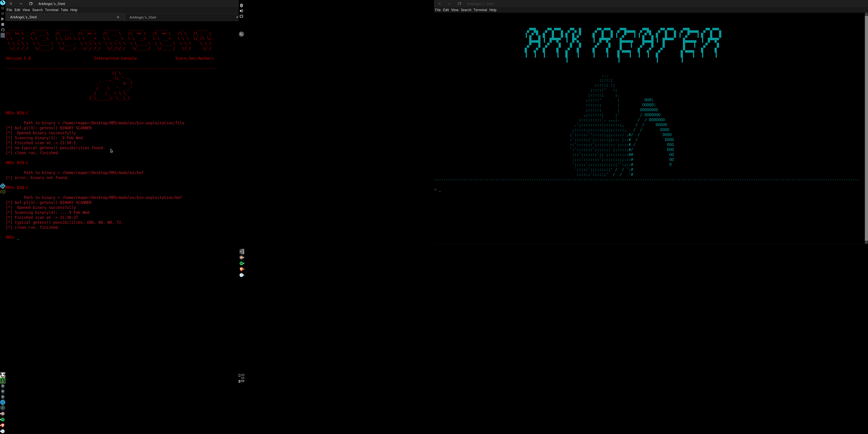
Task: Open the Spotify icon in the dock
Action: [x=242, y=263]
